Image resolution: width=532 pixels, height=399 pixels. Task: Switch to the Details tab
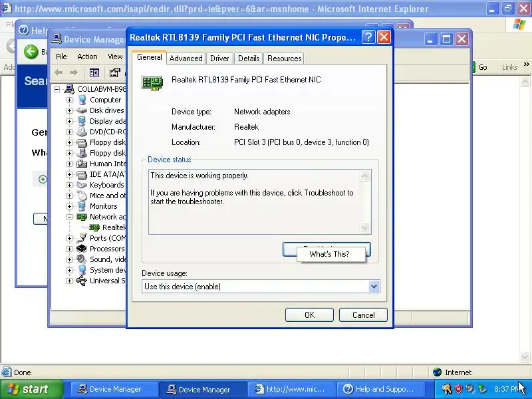248,59
